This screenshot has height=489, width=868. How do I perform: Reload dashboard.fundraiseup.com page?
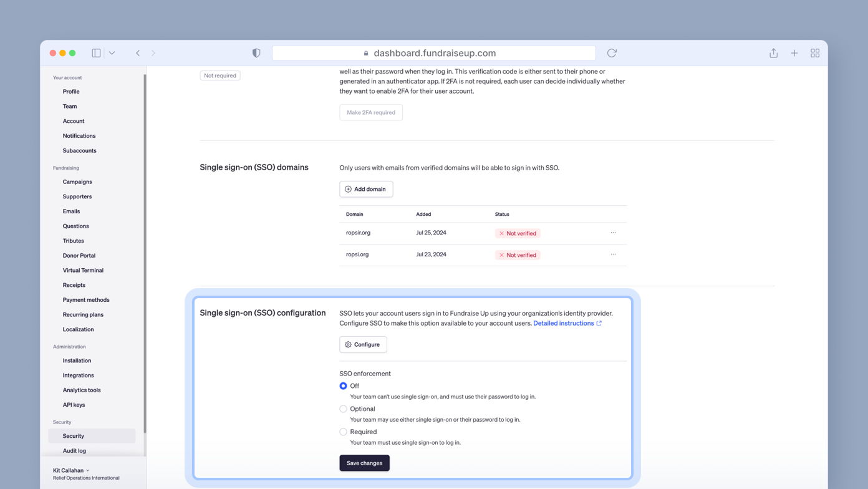coord(611,53)
